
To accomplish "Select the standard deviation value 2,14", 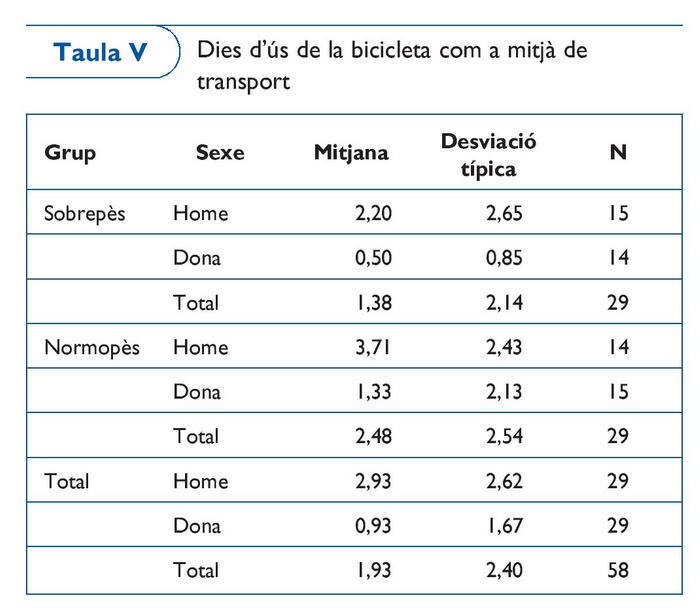I will click(x=501, y=302).
